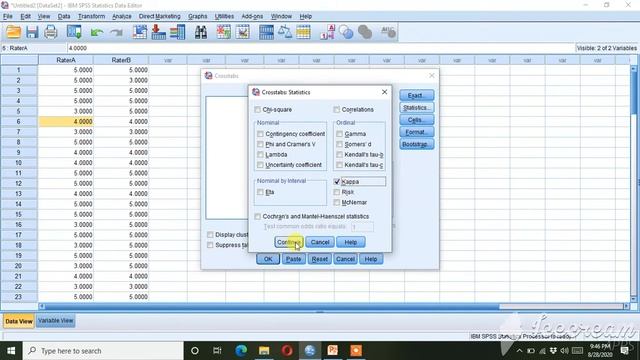Click Continue in Crosstabs: Statistics dialog
Screen dimensions: 640x360
[289, 242]
